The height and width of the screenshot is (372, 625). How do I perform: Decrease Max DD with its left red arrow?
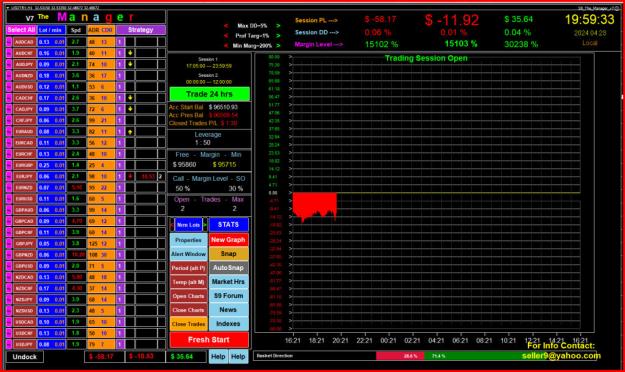(x=226, y=26)
